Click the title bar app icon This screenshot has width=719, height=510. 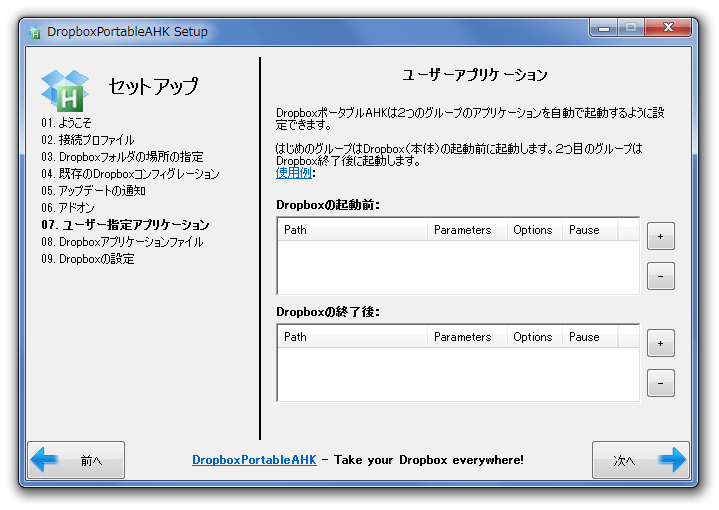click(34, 32)
